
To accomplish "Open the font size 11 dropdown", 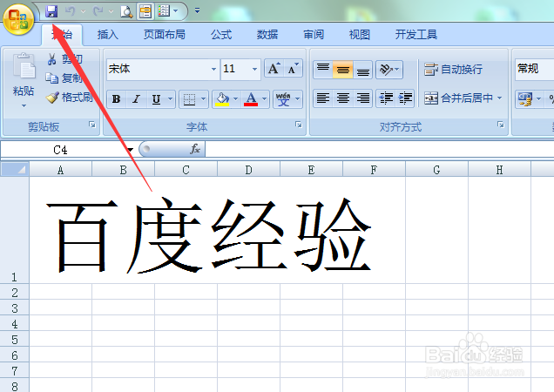I will click(x=254, y=69).
